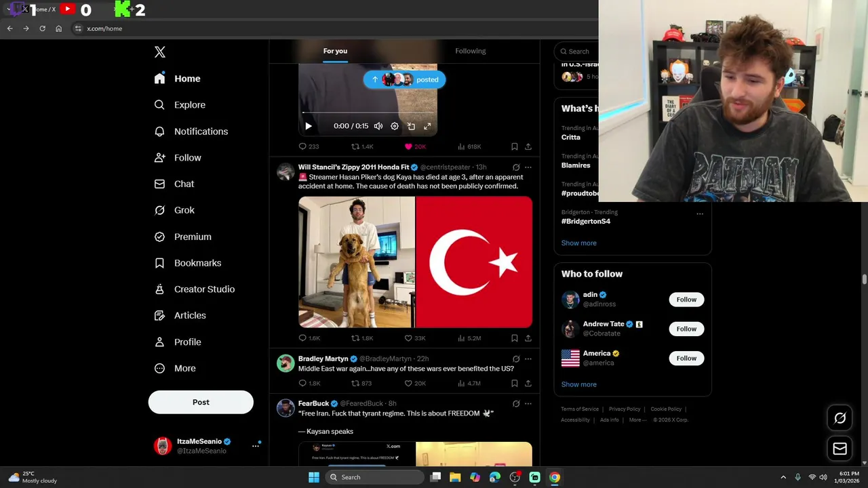Open Explore in the sidebar

[x=180, y=105]
